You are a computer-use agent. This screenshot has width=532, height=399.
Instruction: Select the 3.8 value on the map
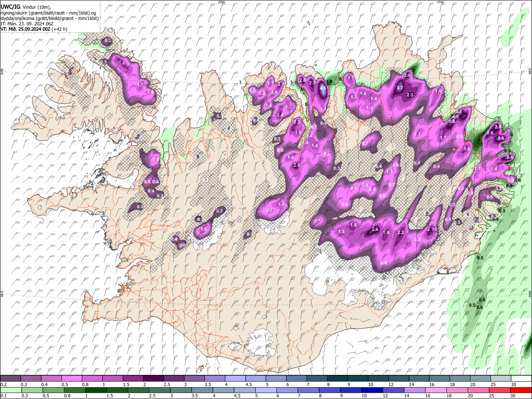coord(452,121)
